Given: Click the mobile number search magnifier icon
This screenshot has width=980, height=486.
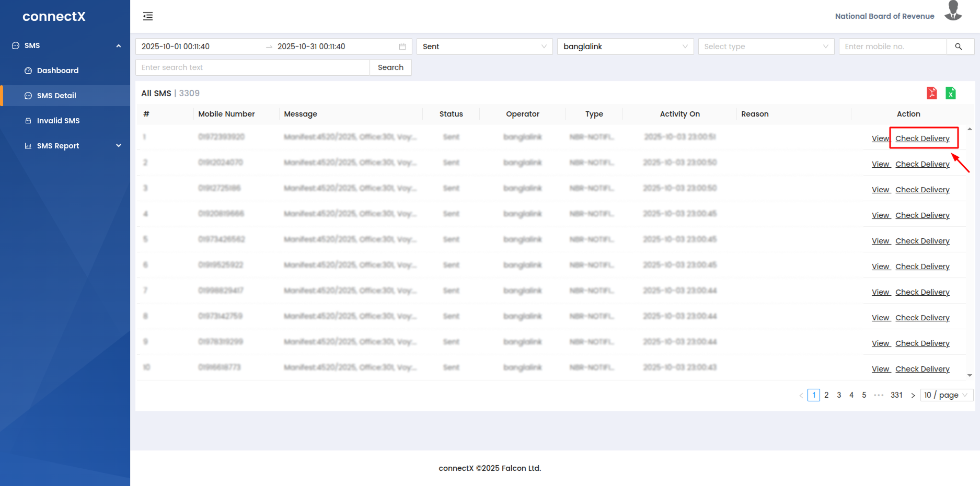Looking at the screenshot, I should (x=959, y=47).
